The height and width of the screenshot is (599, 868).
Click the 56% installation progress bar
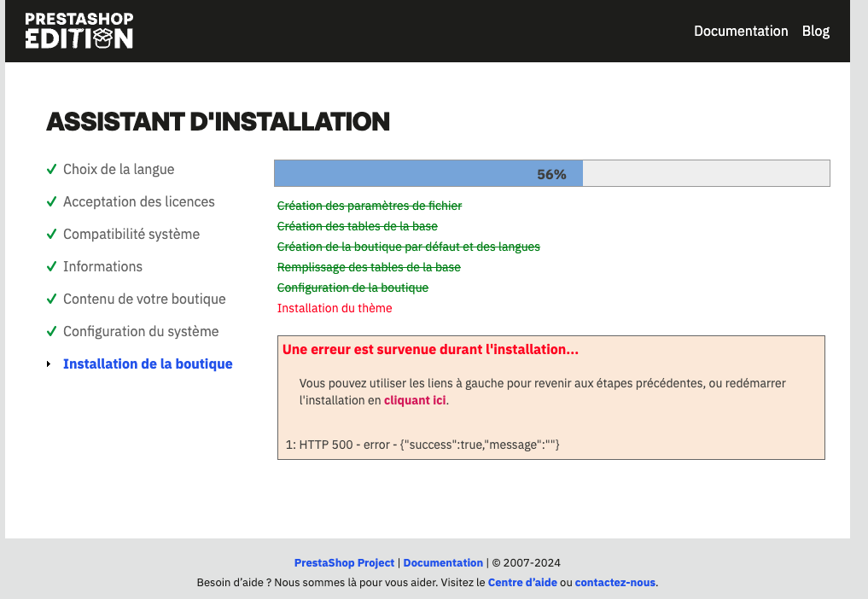[x=551, y=173]
